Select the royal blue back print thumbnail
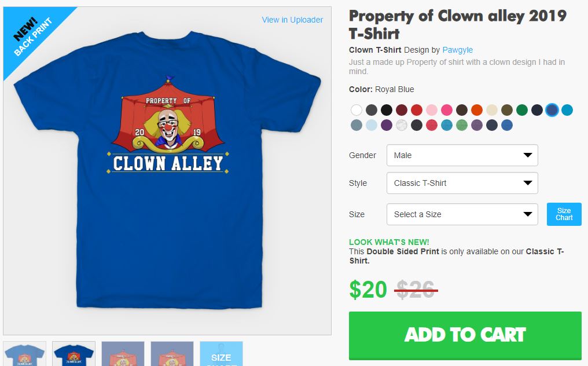This screenshot has width=588, height=366. (73, 353)
